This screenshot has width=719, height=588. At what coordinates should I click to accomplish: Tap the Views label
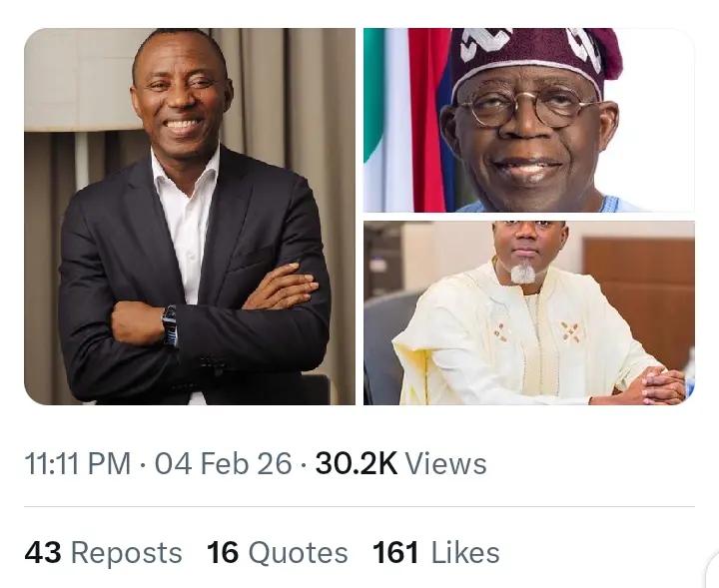tap(446, 464)
